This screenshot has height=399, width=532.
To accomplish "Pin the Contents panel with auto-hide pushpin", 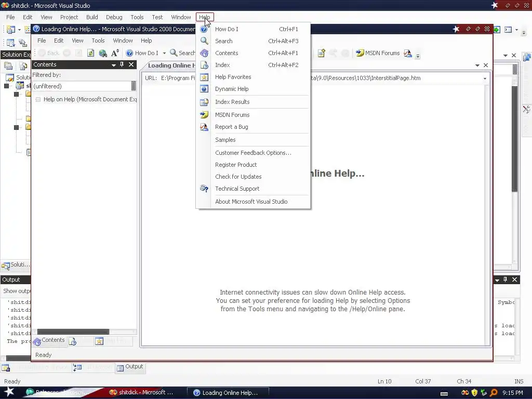I will [122, 64].
